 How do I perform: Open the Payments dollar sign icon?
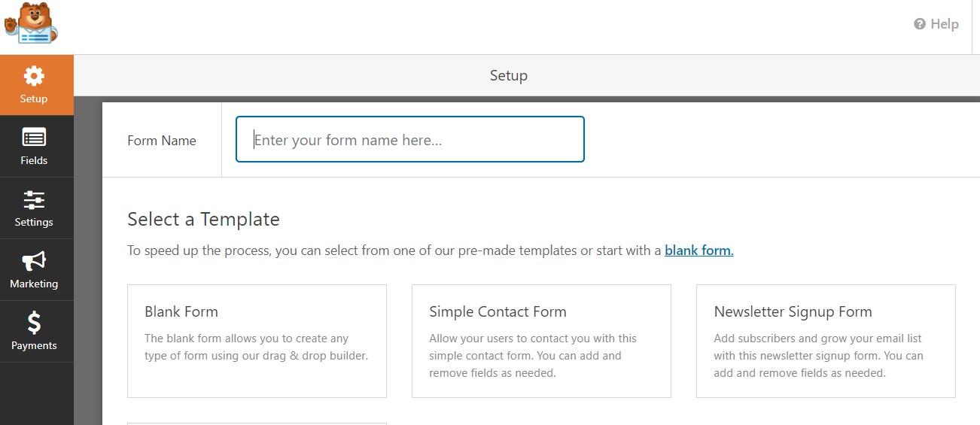click(x=34, y=323)
